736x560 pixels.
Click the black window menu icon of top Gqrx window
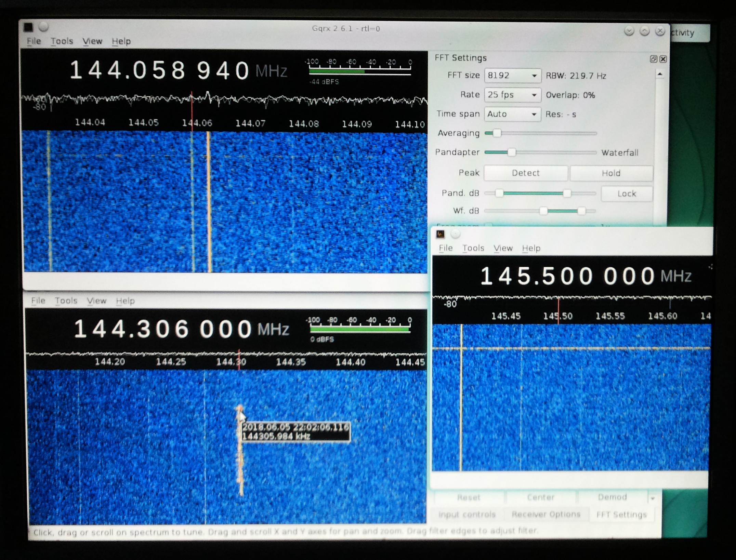28,27
